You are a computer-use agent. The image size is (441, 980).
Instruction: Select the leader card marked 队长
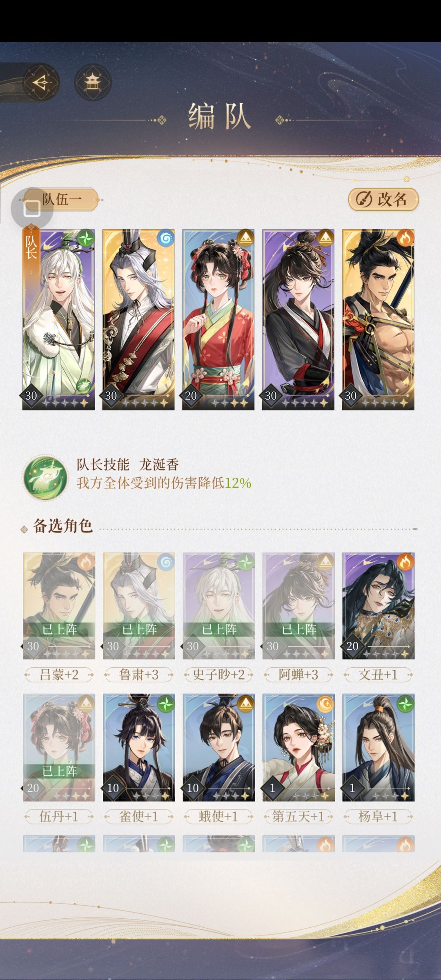click(x=58, y=320)
